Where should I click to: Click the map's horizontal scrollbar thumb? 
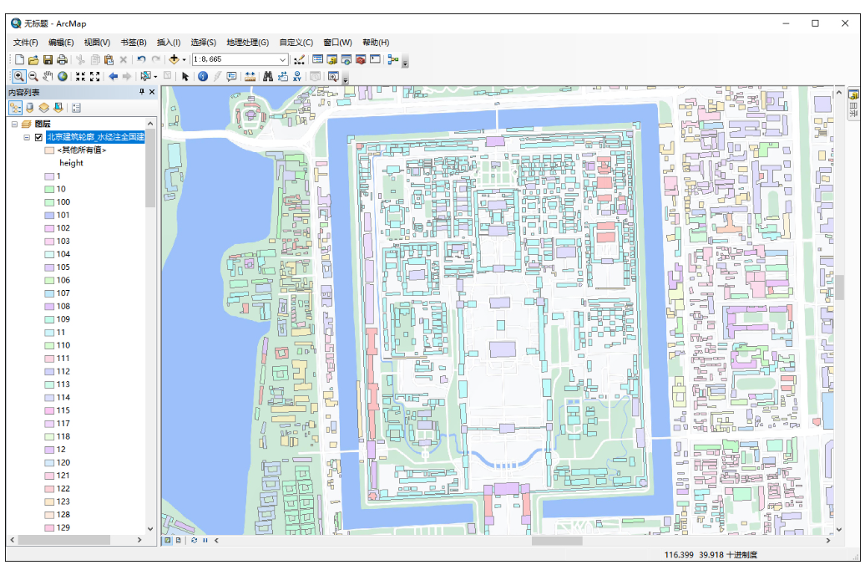[556, 540]
